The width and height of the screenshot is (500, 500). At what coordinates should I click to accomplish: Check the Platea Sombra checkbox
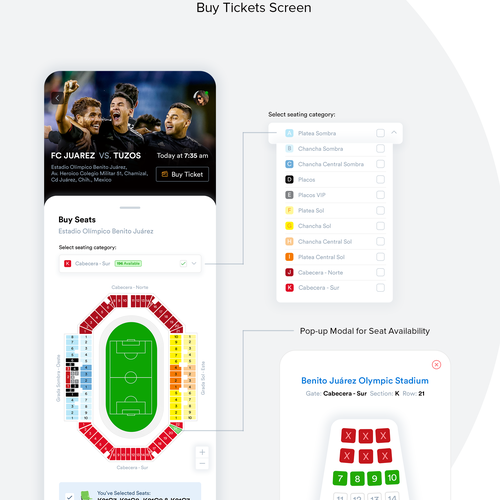click(380, 133)
